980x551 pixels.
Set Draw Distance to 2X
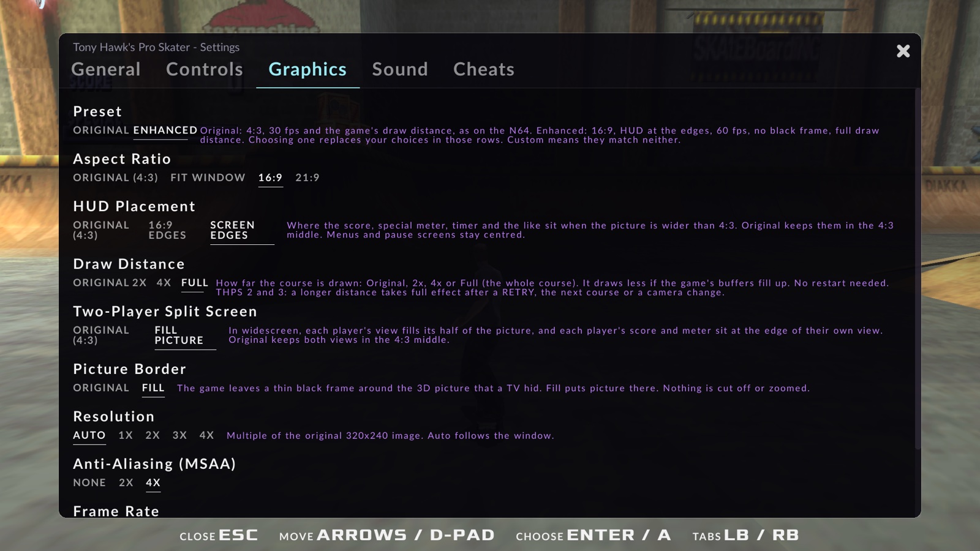(x=140, y=283)
